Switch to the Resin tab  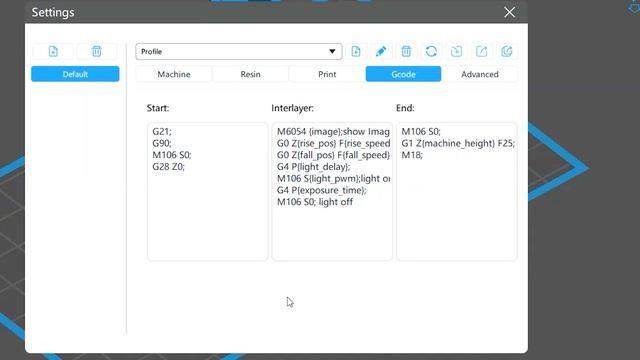pos(251,74)
